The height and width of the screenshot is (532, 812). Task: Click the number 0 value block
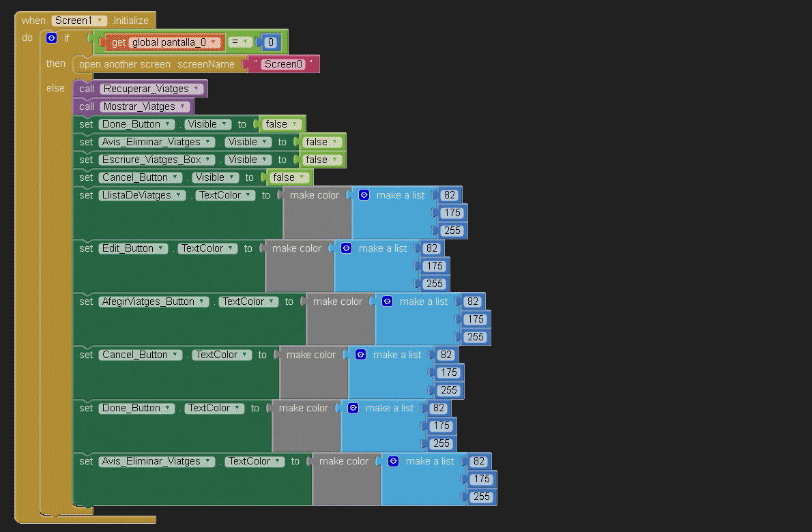pyautogui.click(x=270, y=42)
